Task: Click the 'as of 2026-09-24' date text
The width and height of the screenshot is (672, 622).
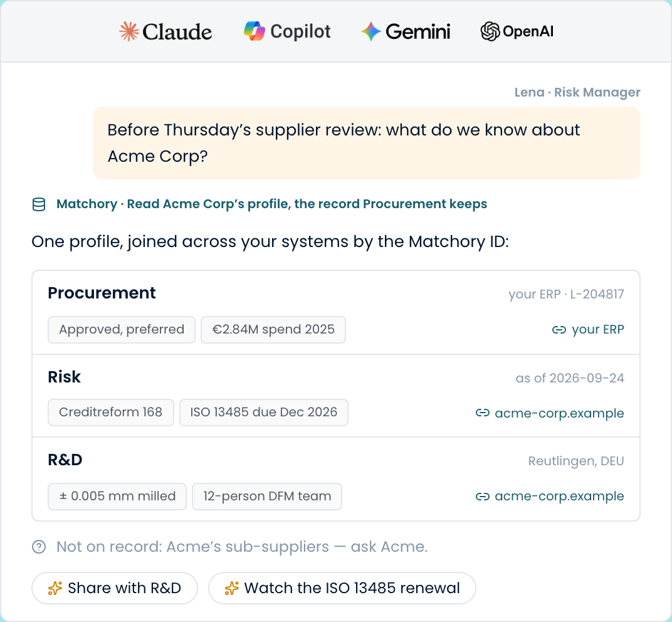Action: (570, 378)
